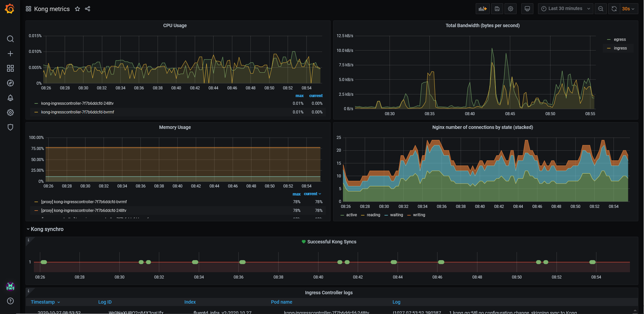Sort CPU Usage legend by max column
This screenshot has height=314, width=644.
(299, 96)
